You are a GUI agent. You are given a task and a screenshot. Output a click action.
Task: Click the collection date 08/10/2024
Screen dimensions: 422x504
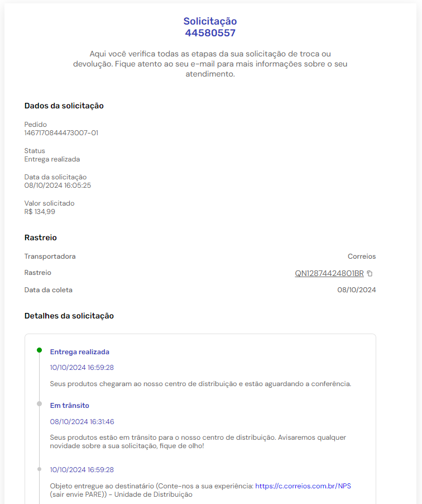coord(357,290)
